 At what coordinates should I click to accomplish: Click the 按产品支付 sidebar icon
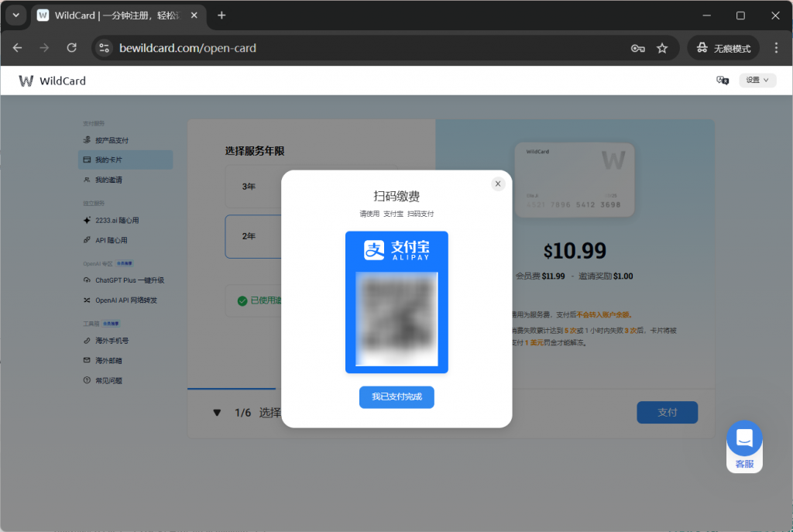point(87,139)
